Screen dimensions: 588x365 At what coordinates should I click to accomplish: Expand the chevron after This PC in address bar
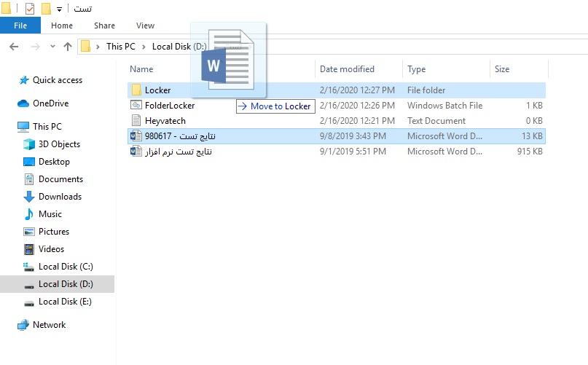[x=144, y=47]
